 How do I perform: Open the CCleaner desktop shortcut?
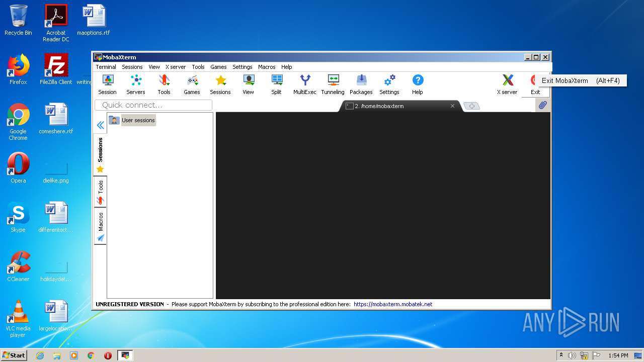(18, 266)
